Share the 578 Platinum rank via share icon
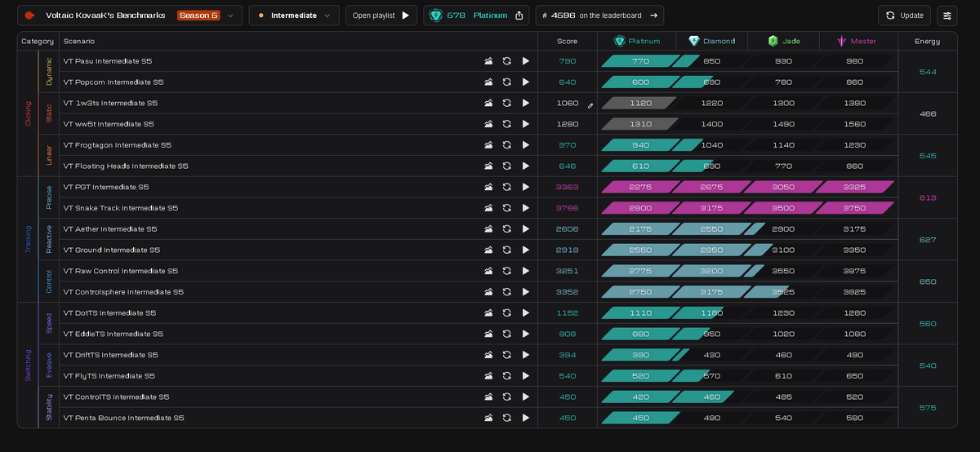This screenshot has width=980, height=452. coord(519,16)
